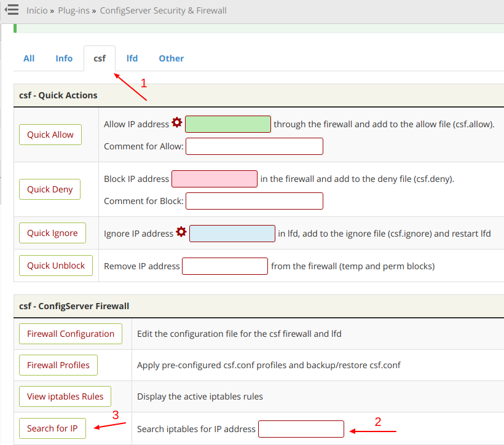Open Firewall Profiles
Image resolution: width=504 pixels, height=445 pixels.
pyautogui.click(x=58, y=365)
